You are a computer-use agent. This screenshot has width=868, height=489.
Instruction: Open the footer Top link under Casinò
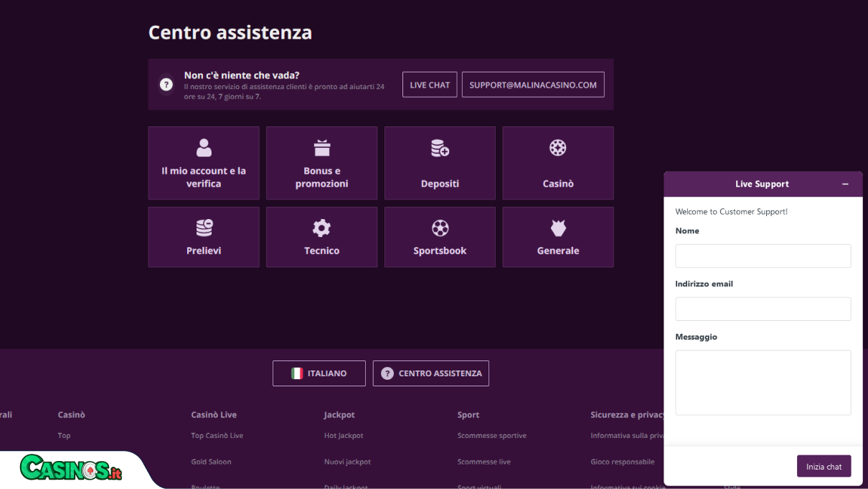click(64, 436)
